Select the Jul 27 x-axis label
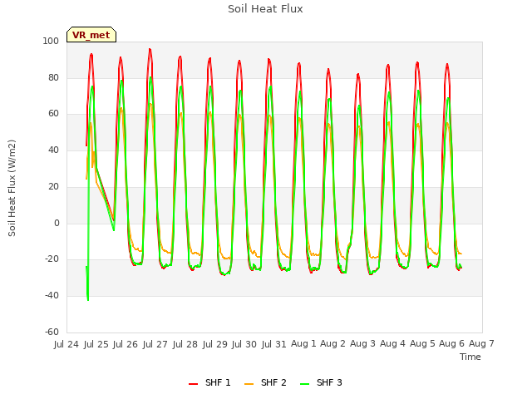Image resolution: width=532 pixels, height=399 pixels. (155, 344)
